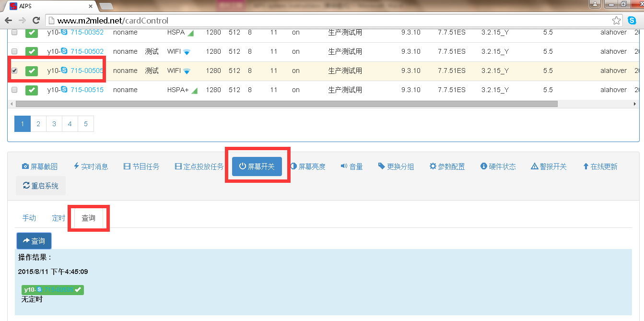This screenshot has width=644, height=321.
Task: Uncheck the checkbox for row 715-00505
Action: pyautogui.click(x=14, y=71)
